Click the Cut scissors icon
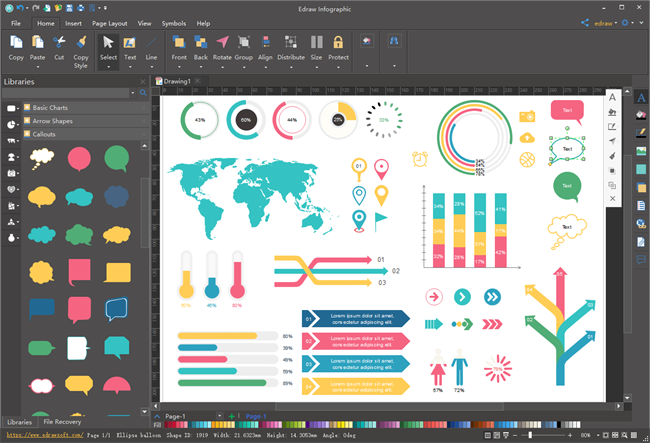 (x=59, y=42)
